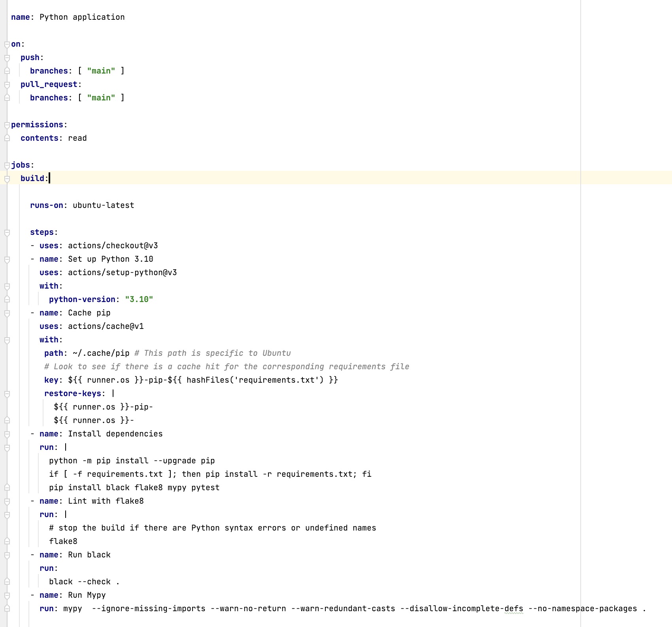Collapse the 'Set up Python 3.10' step

7,259
